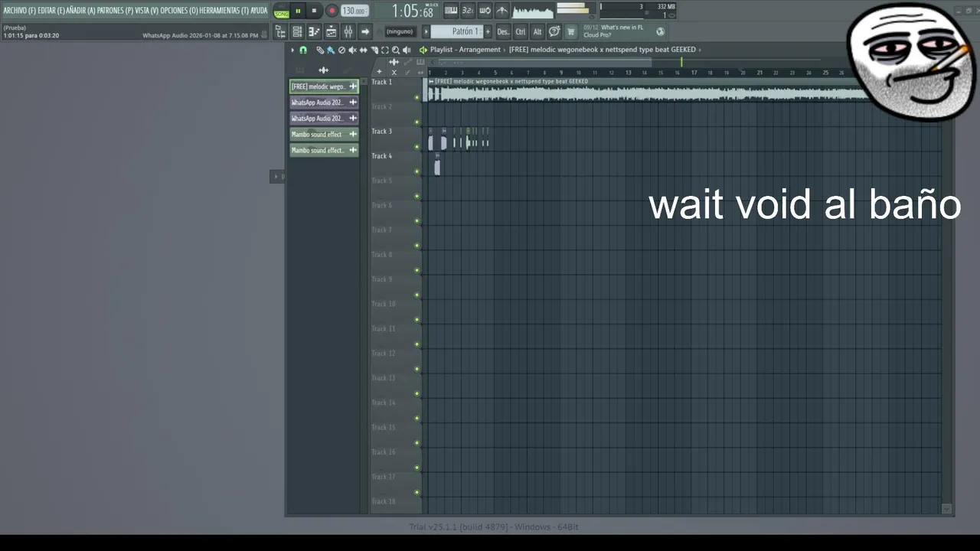Click the Des.. button
Viewport: 980px width, 551px height.
503,31
